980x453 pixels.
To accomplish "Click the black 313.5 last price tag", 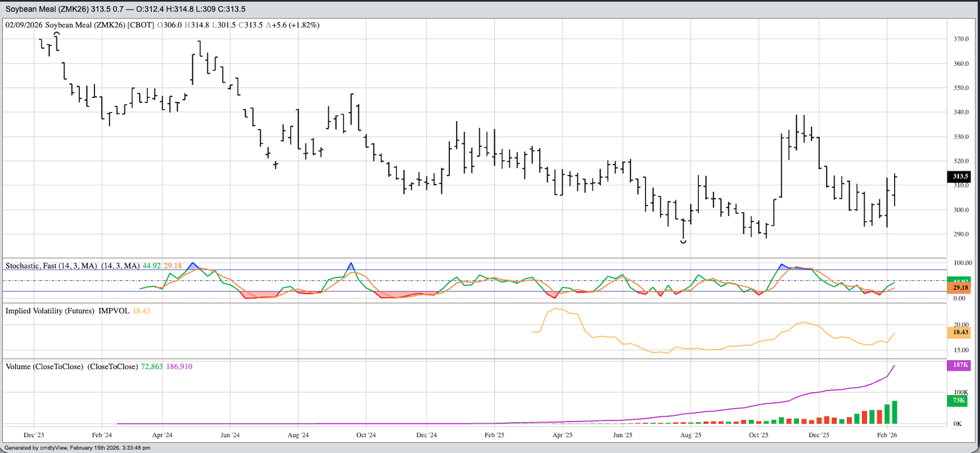I will pos(960,177).
